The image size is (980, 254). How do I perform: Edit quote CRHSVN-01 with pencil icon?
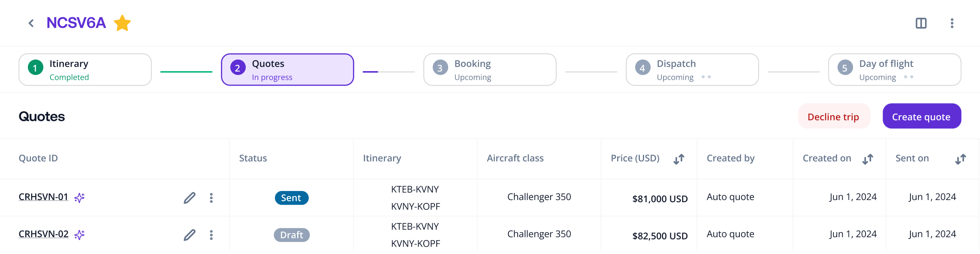click(x=190, y=198)
